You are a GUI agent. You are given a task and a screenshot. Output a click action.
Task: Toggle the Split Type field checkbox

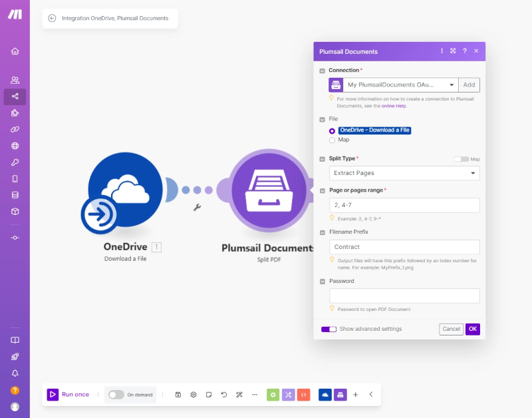click(323, 159)
